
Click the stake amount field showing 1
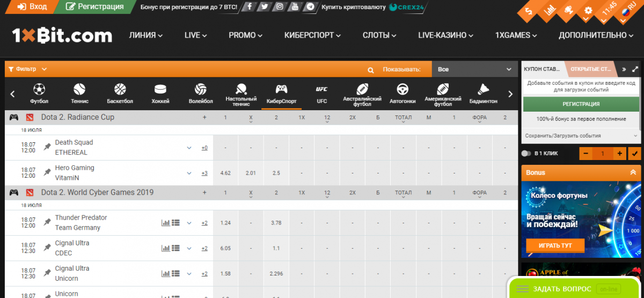(603, 154)
